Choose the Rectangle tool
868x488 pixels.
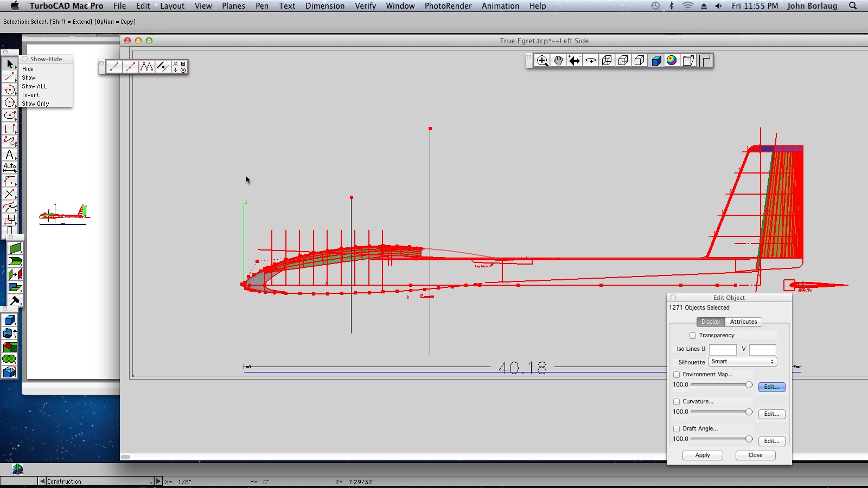tap(10, 129)
